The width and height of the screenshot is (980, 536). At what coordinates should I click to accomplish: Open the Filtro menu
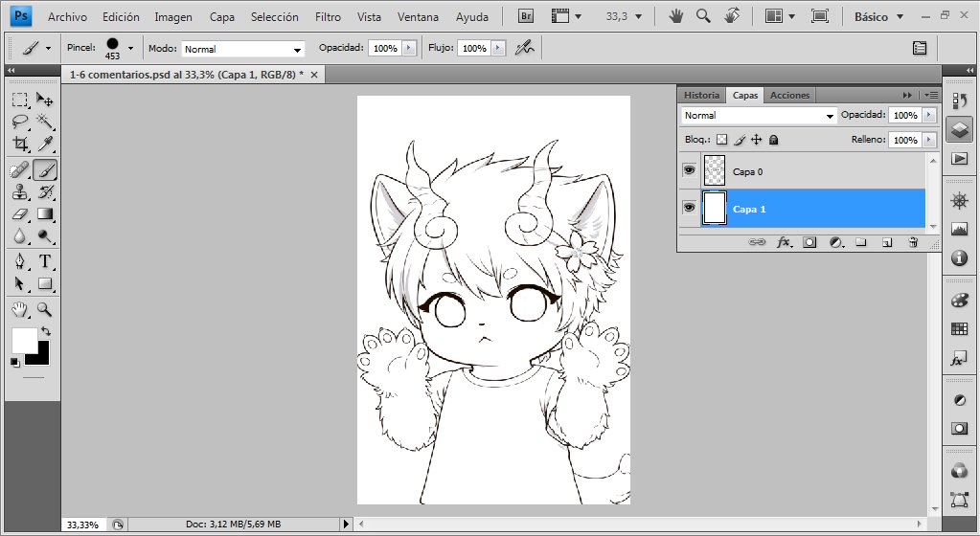click(x=328, y=17)
